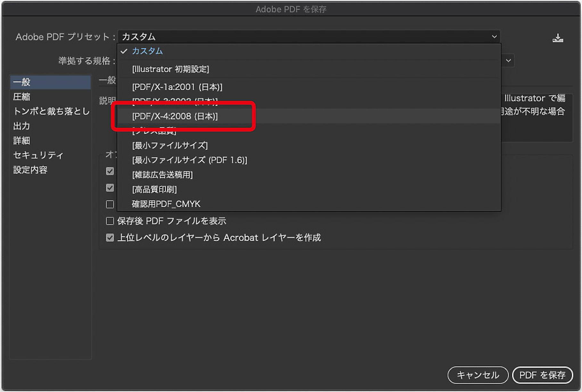
Task: Toggle the Acrobat レイヤーを作成 checkbox
Action: tap(110, 238)
